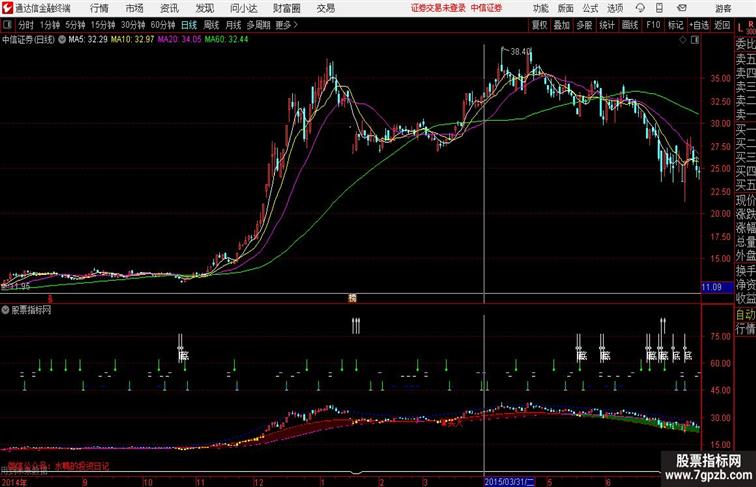Click the diamond icon above chart
Image resolution: width=756 pixels, height=487 pixels.
click(683, 40)
